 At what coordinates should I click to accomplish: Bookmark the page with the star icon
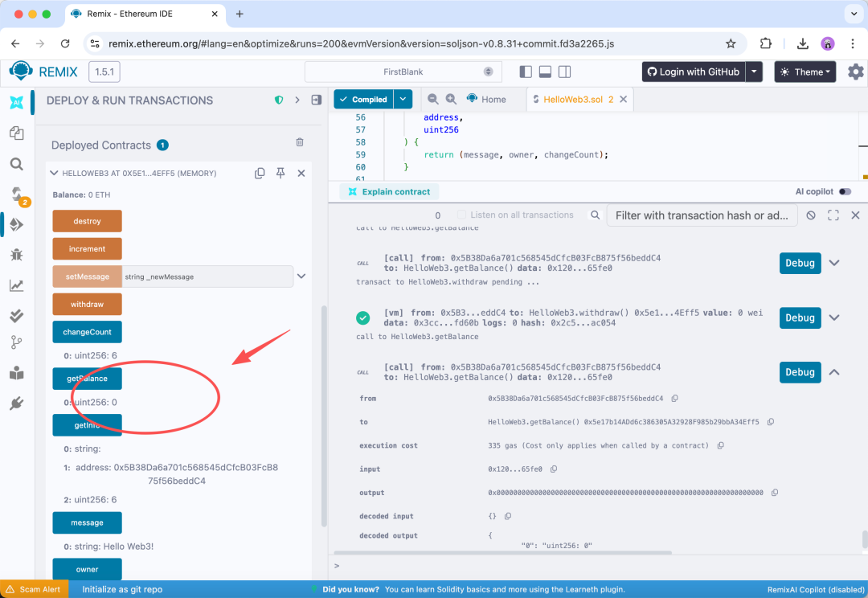coord(731,43)
